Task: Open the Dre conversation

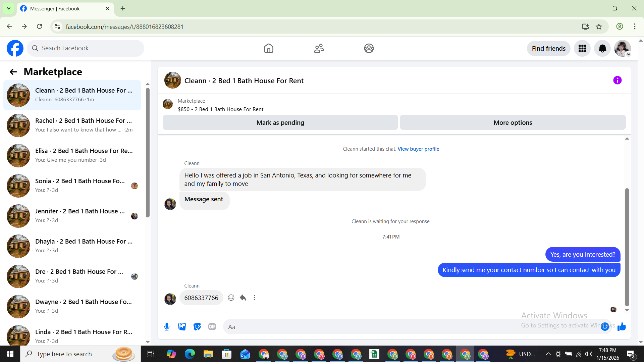Action: (72, 276)
